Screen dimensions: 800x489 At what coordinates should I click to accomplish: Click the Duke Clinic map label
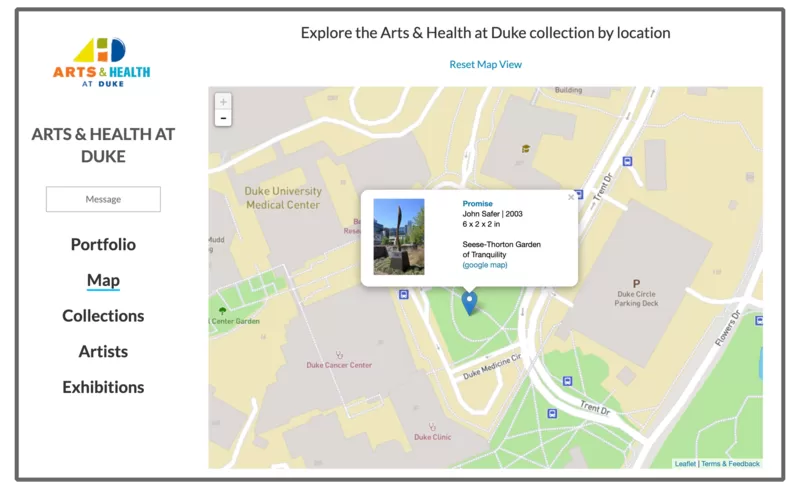tap(433, 437)
